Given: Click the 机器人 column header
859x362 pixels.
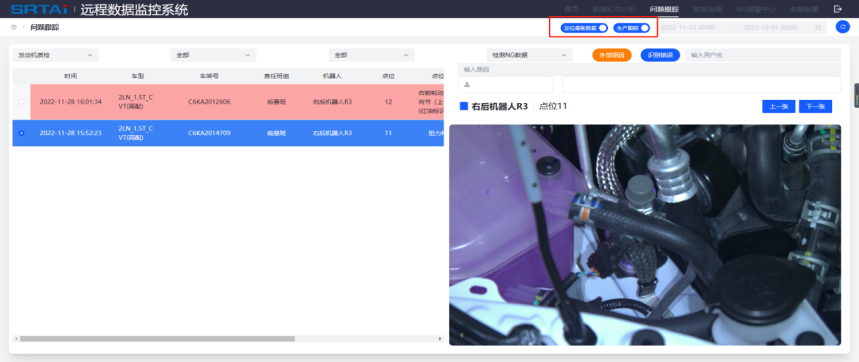Looking at the screenshot, I should point(332,76).
